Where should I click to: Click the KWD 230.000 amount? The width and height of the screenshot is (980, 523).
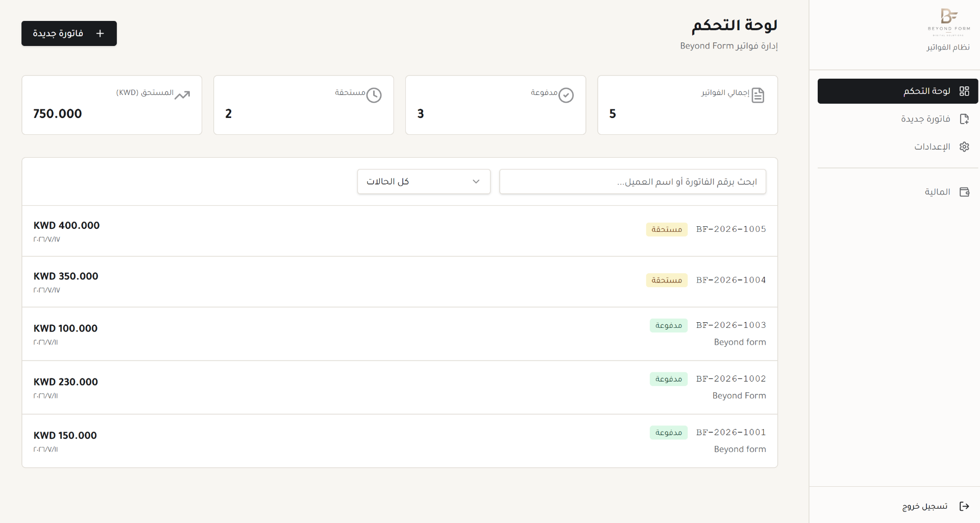(x=65, y=382)
